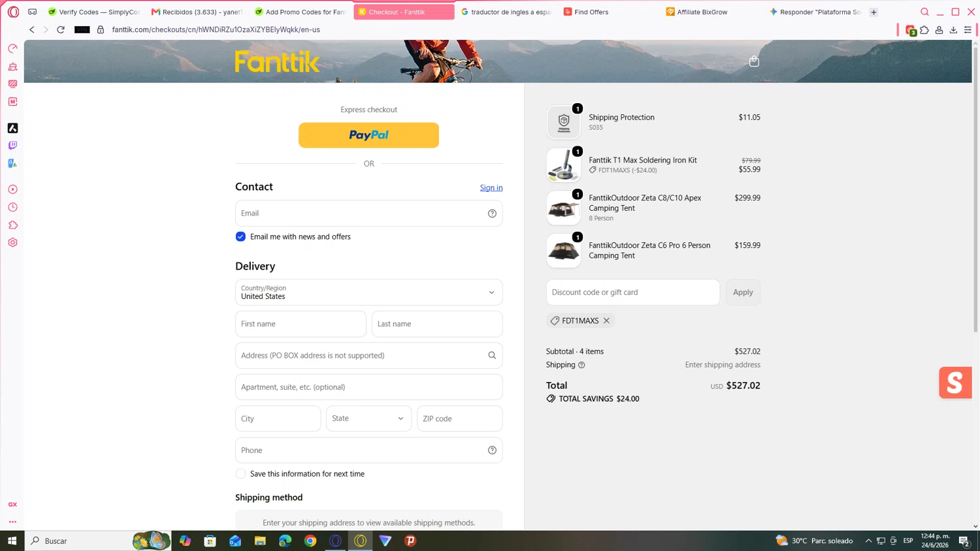Focus the First name field
Viewport: 980px width, 551px height.
pyautogui.click(x=301, y=324)
